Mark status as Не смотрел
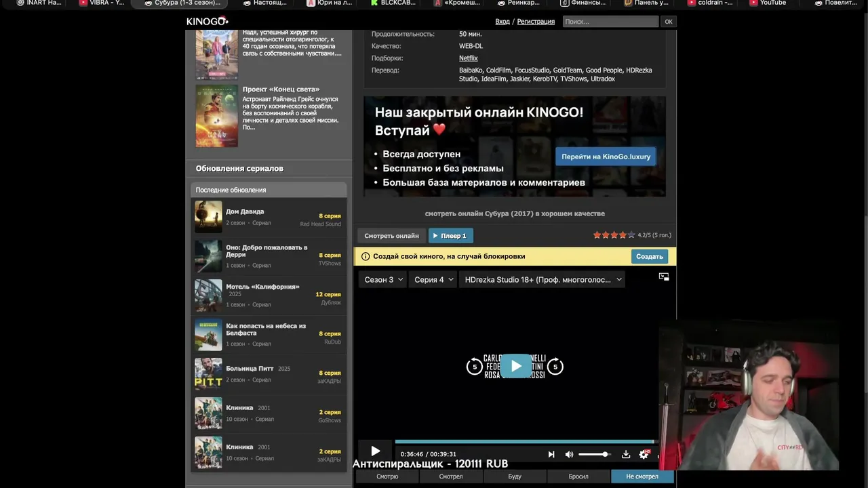Screen dimensions: 868x488 point(642,476)
